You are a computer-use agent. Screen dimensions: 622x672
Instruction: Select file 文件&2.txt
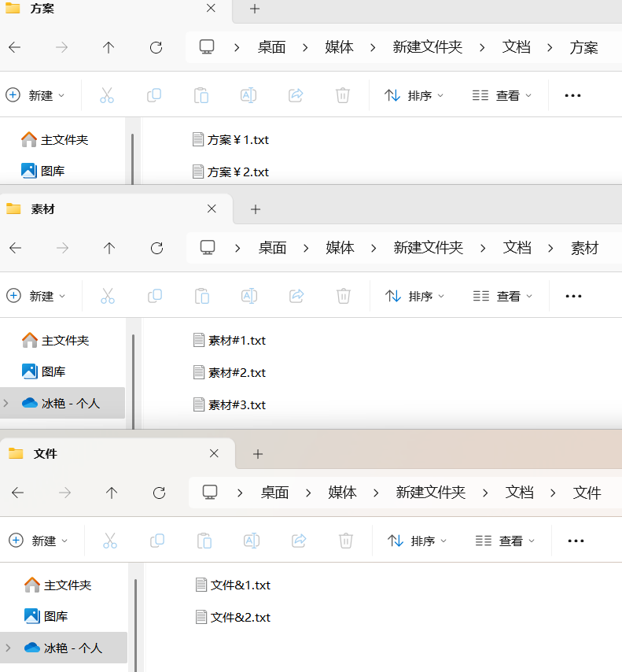point(233,617)
